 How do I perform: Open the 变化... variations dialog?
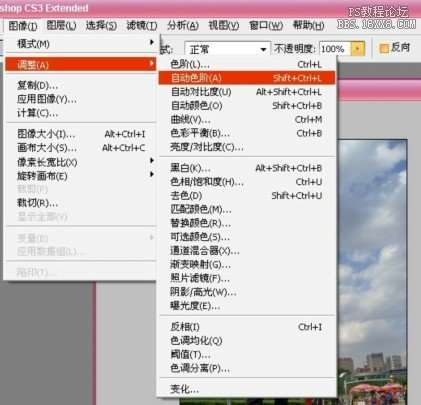[x=246, y=389]
